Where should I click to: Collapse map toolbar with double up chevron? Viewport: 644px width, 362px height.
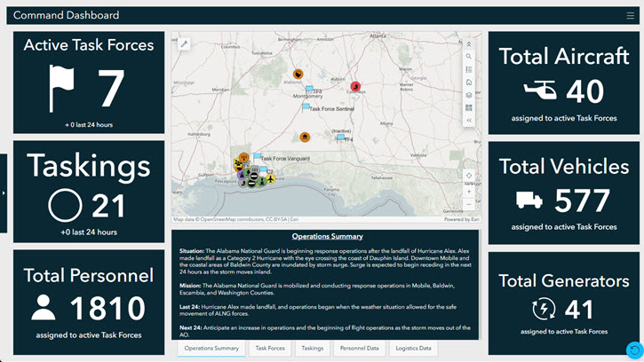click(x=469, y=44)
